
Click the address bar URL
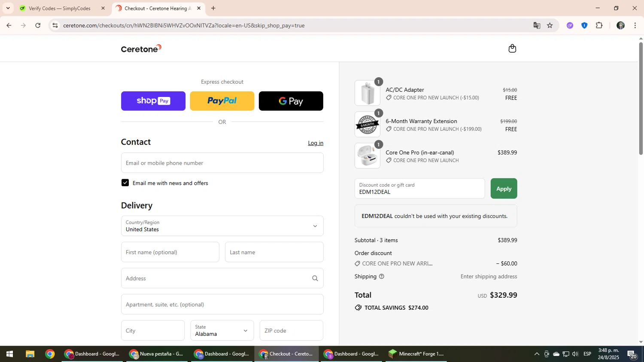pos(184,26)
